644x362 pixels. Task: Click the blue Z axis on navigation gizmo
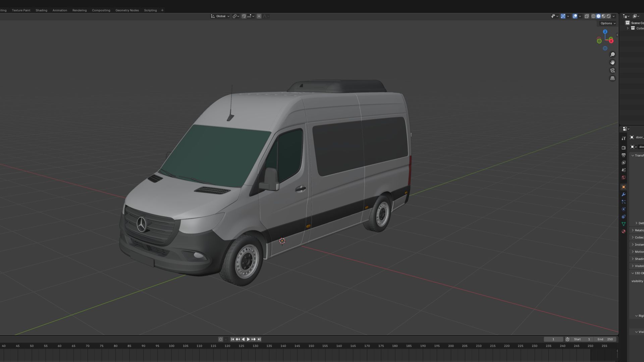click(x=605, y=31)
